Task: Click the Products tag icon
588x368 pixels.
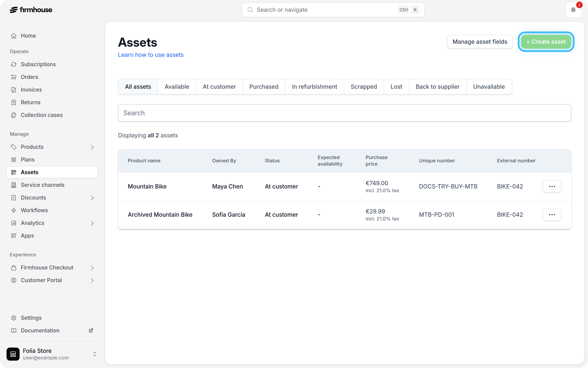Action: click(x=14, y=147)
